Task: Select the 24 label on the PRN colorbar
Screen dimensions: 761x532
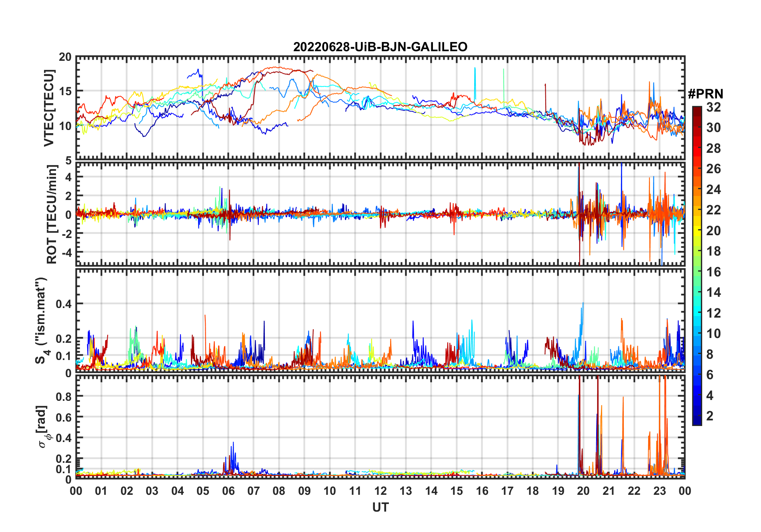Action: pyautogui.click(x=713, y=190)
